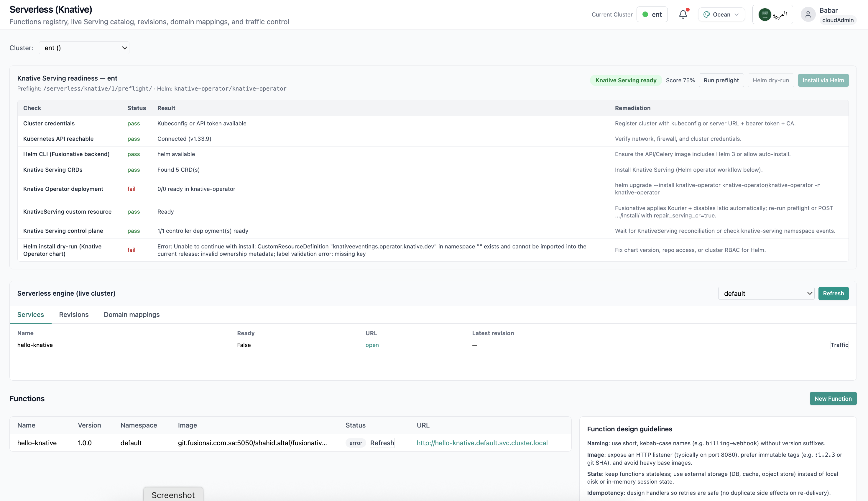Switch language via Arabic flag button
Screen dimensions: 868x501
772,14
